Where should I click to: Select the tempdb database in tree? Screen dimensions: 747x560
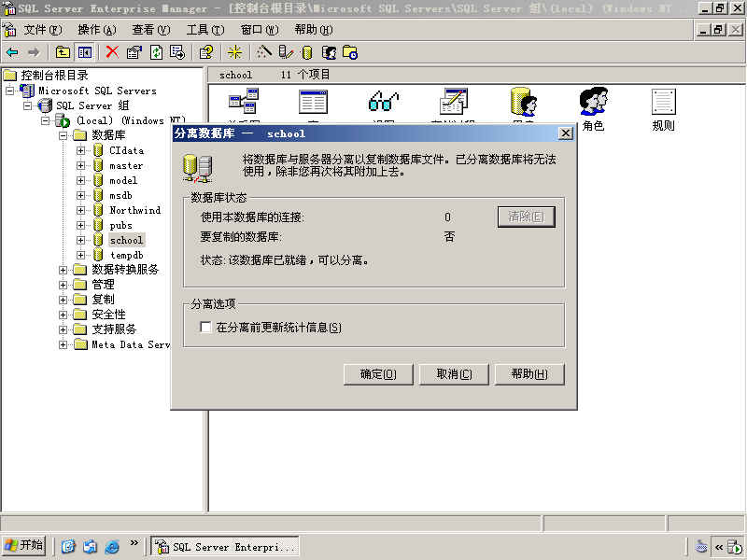click(x=127, y=255)
